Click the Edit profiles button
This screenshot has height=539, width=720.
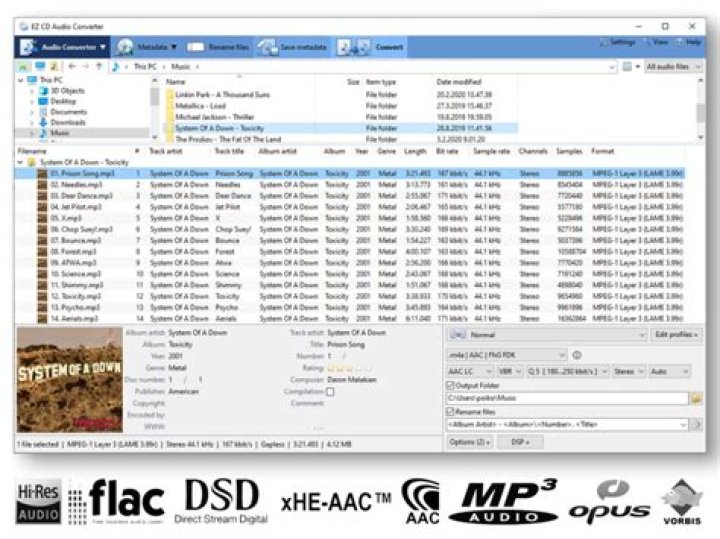click(676, 335)
